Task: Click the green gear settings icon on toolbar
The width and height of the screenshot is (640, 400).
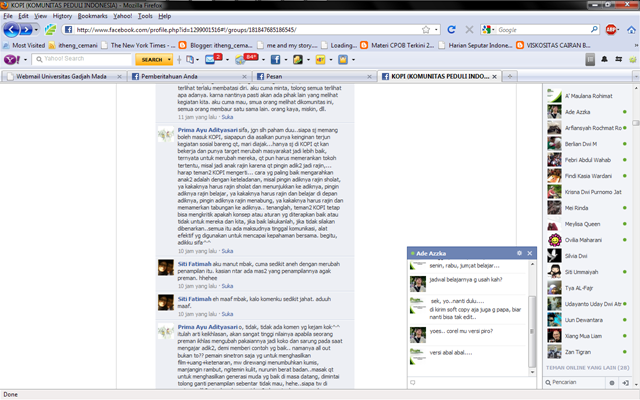Action: click(x=633, y=60)
